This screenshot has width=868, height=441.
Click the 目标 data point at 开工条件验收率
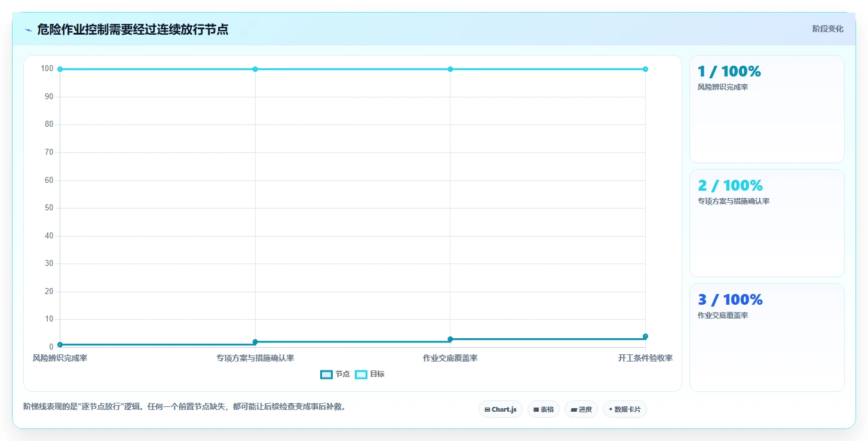[645, 69]
